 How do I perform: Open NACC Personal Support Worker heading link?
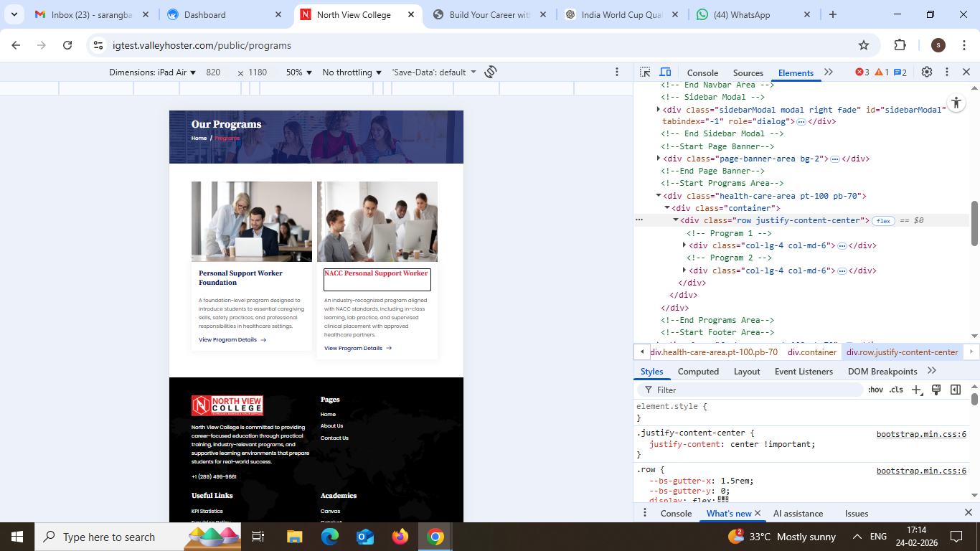376,273
